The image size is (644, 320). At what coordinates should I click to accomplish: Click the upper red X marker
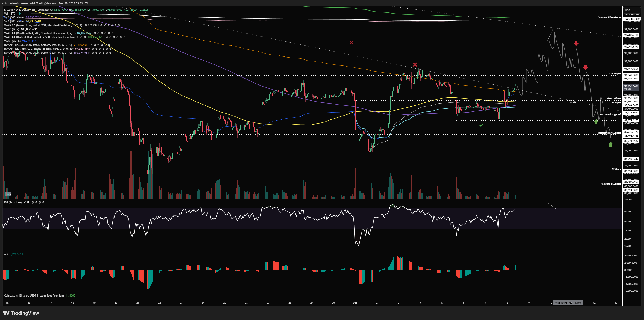pos(351,42)
